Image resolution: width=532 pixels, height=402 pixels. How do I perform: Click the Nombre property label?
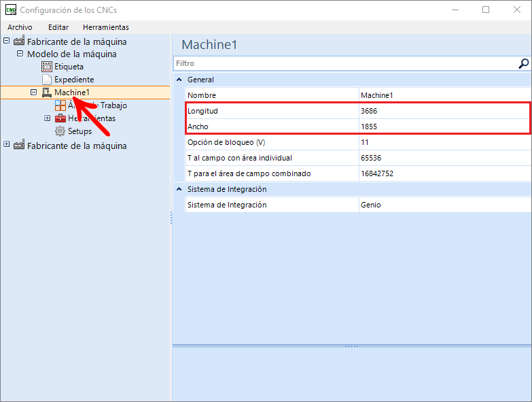(x=202, y=95)
